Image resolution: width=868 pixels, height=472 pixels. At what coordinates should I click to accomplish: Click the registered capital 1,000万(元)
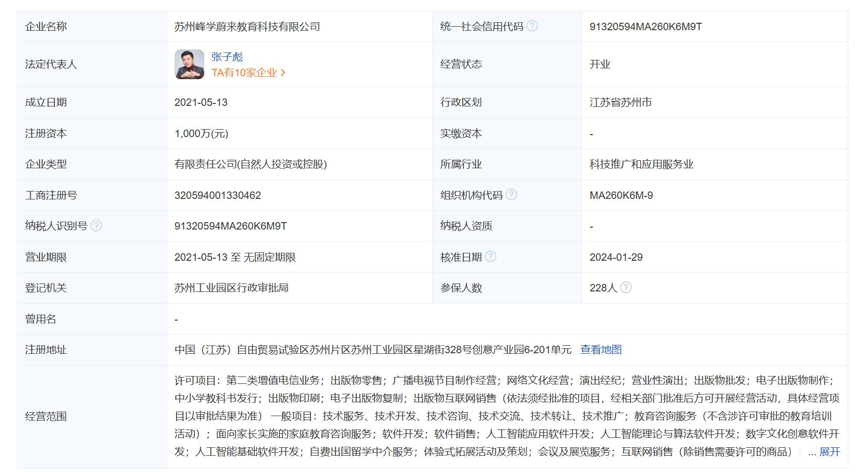(201, 134)
